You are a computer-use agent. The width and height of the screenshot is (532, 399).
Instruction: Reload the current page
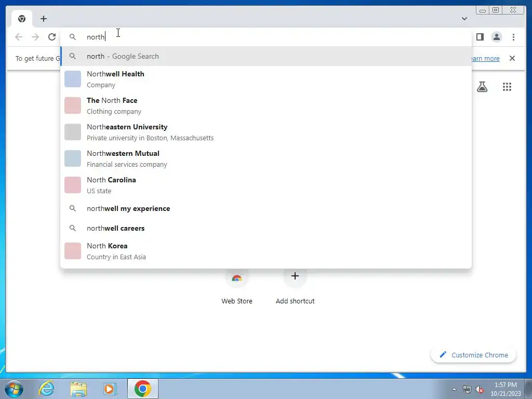coord(52,37)
